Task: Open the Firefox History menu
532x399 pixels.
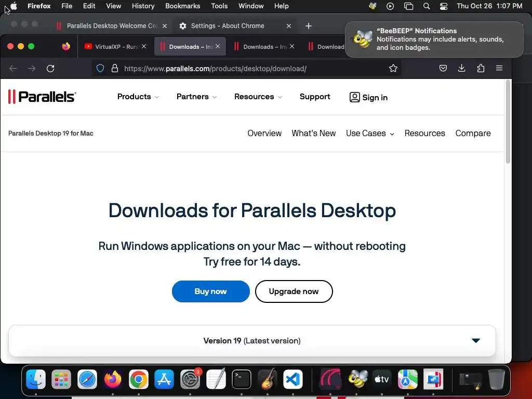Action: coord(143,6)
